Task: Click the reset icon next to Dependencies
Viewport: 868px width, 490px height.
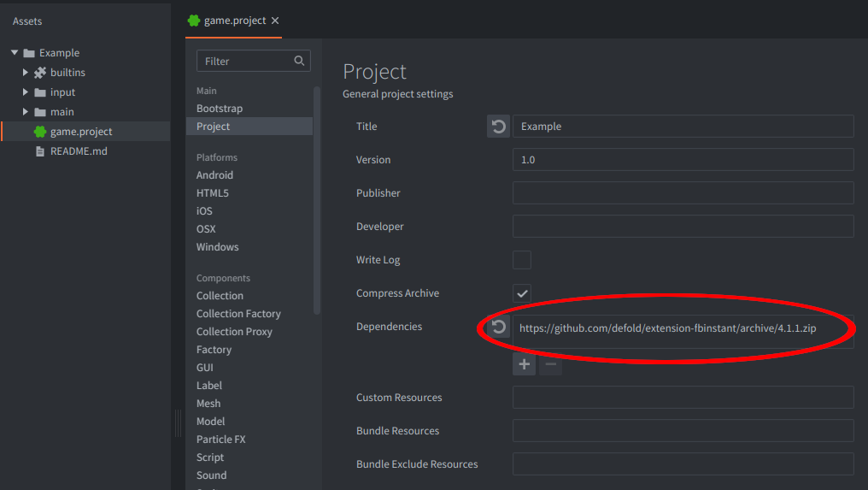Action: pyautogui.click(x=498, y=327)
